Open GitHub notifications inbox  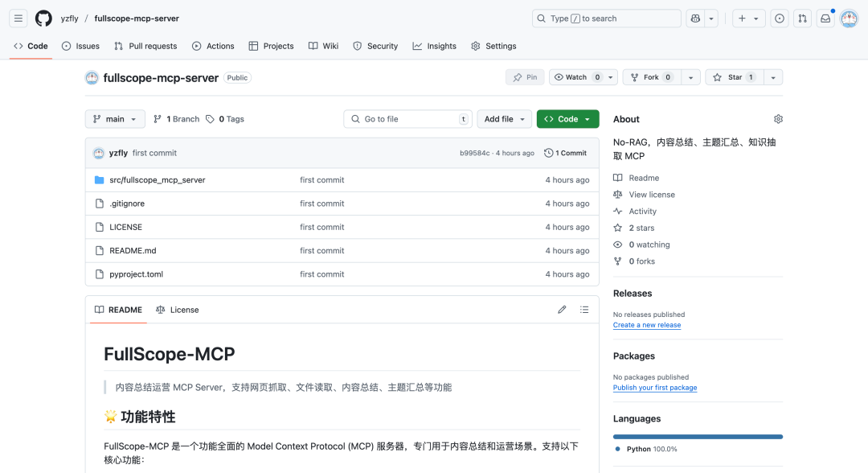825,18
